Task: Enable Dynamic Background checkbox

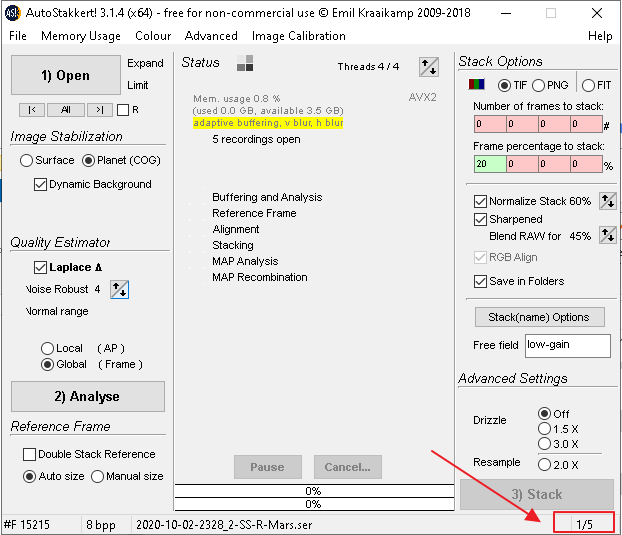Action: coord(41,184)
